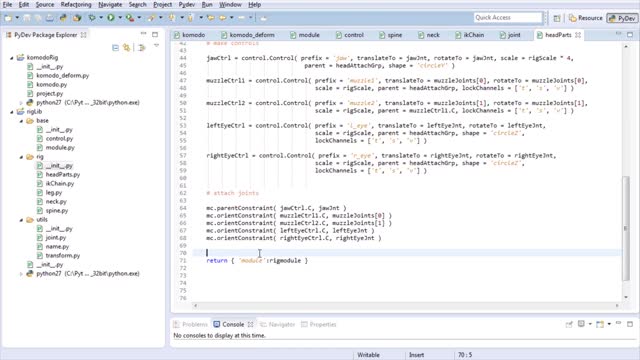The height and width of the screenshot is (360, 640).
Task: Open the External Tools dropdown arrow
Action: pyautogui.click(x=139, y=18)
